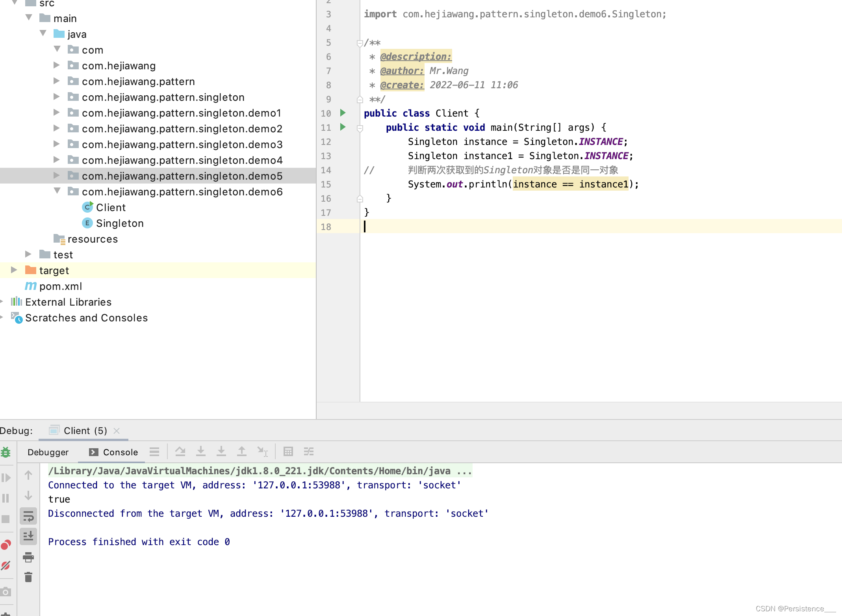Switch to the Console tab

(113, 452)
